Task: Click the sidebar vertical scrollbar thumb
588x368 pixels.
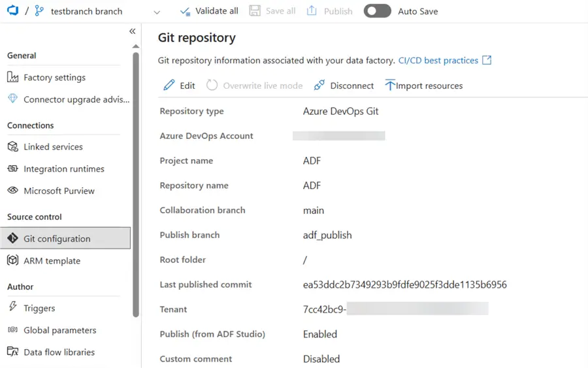Action: (136, 185)
